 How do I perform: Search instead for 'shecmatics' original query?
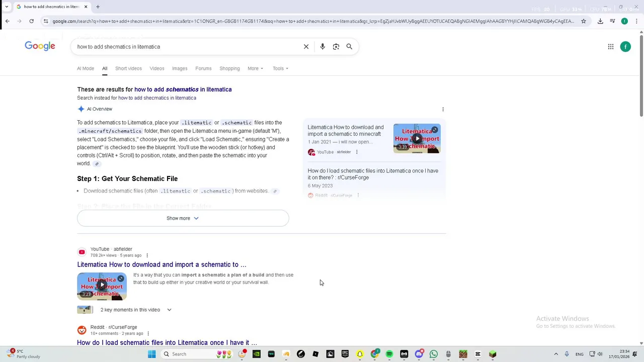click(x=157, y=98)
